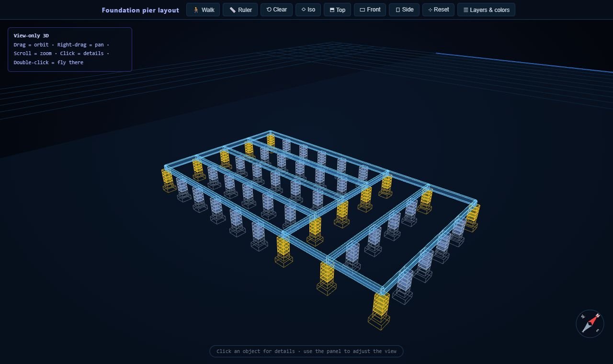Switch to the Top view

pyautogui.click(x=337, y=10)
